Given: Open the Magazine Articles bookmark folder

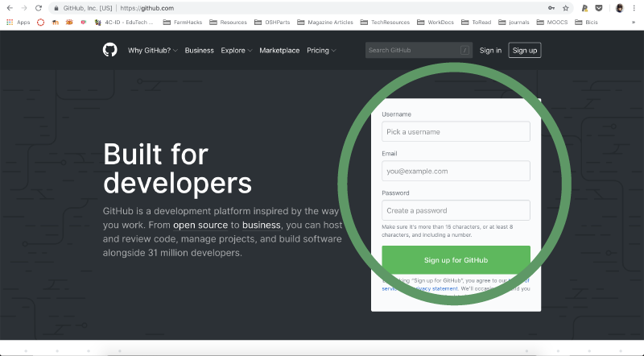Looking at the screenshot, I should tap(325, 23).
